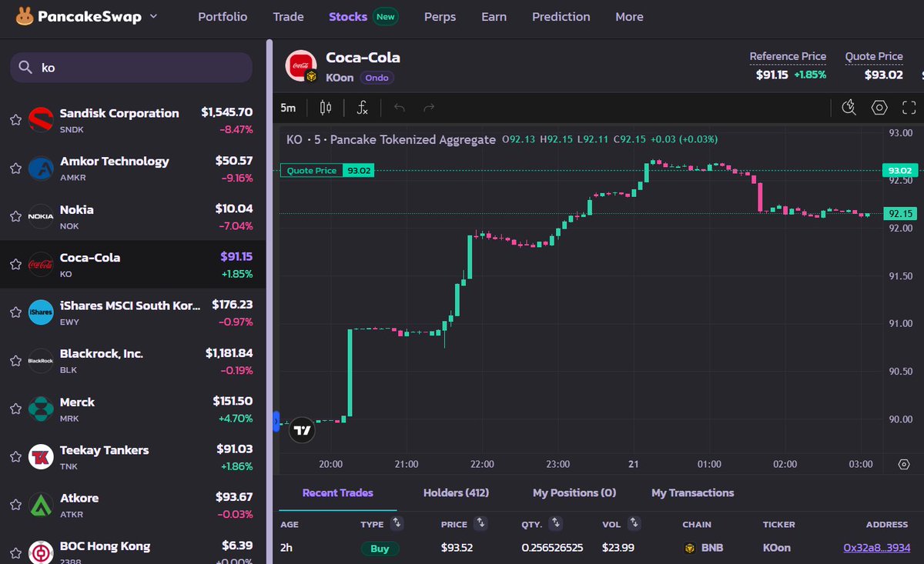The height and width of the screenshot is (564, 924).
Task: Toggle chart fullscreen mode
Action: (x=909, y=108)
